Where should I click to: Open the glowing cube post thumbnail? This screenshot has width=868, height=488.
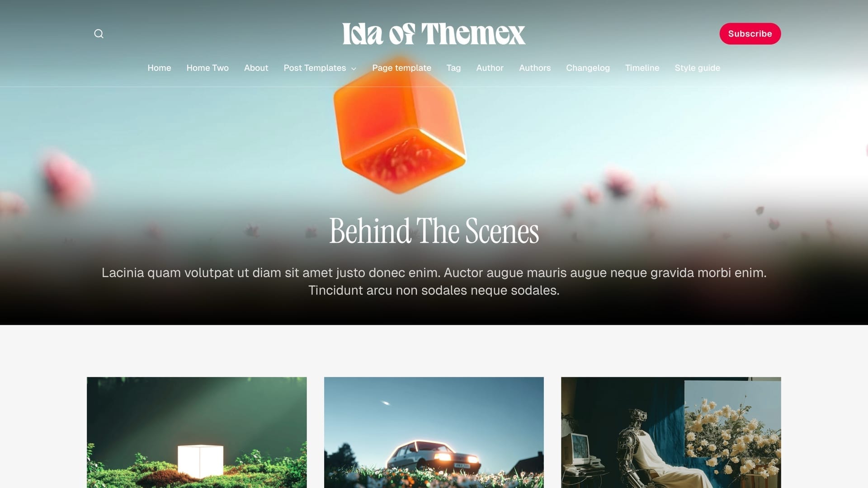(x=197, y=432)
